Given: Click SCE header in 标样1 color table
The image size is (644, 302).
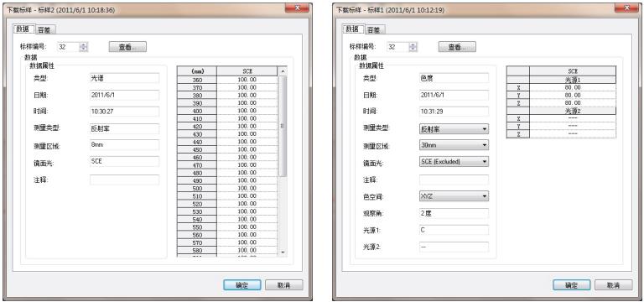Looking at the screenshot, I should tap(573, 71).
